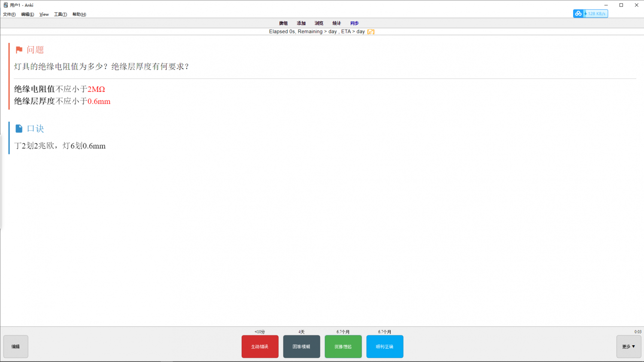Click the 0:03 timer at bottom right

pyautogui.click(x=638, y=332)
